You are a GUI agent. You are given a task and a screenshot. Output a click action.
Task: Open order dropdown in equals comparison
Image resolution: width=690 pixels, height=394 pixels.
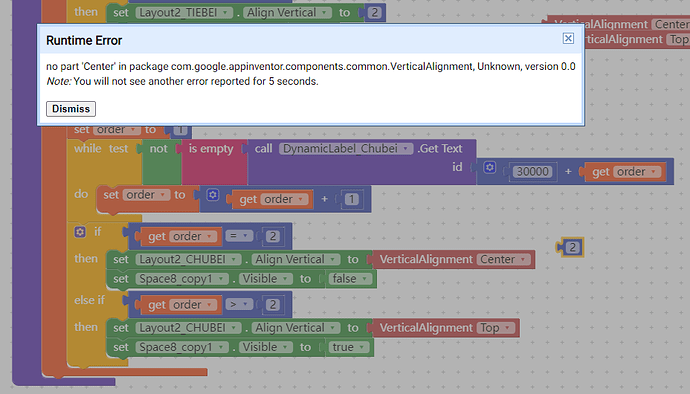click(x=192, y=236)
